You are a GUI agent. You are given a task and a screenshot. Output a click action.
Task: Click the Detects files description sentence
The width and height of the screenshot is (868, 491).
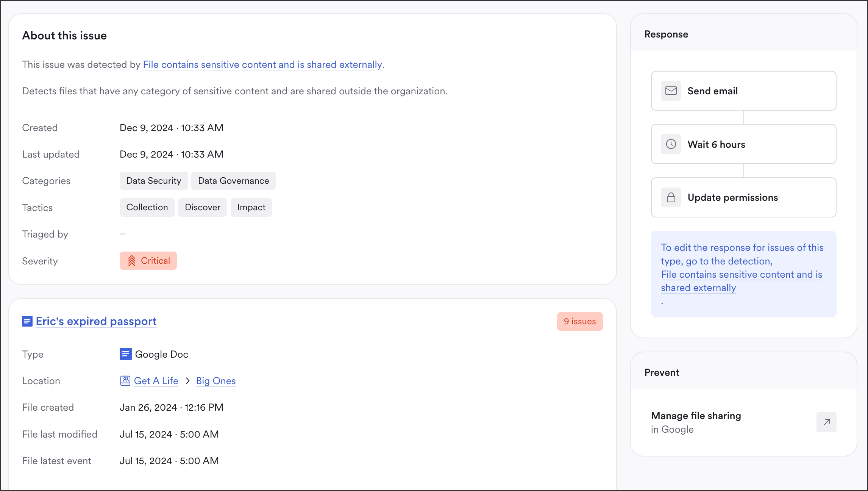[x=235, y=91]
